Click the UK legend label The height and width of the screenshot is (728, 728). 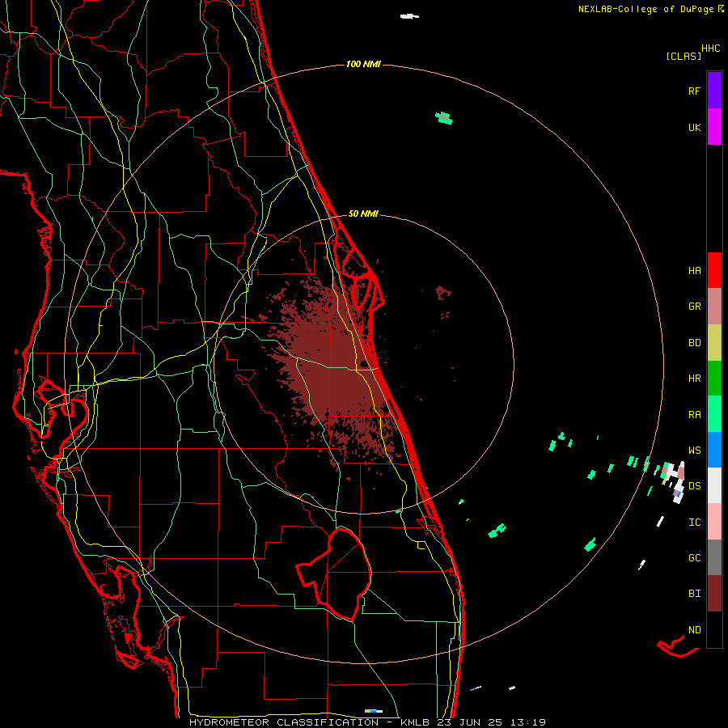[x=694, y=127]
